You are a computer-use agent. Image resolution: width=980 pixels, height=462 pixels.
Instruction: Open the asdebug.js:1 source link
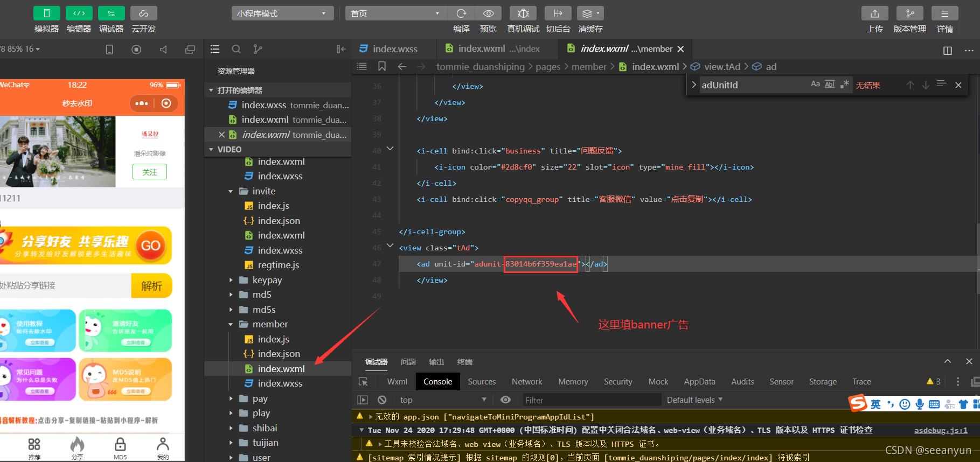tap(941, 430)
